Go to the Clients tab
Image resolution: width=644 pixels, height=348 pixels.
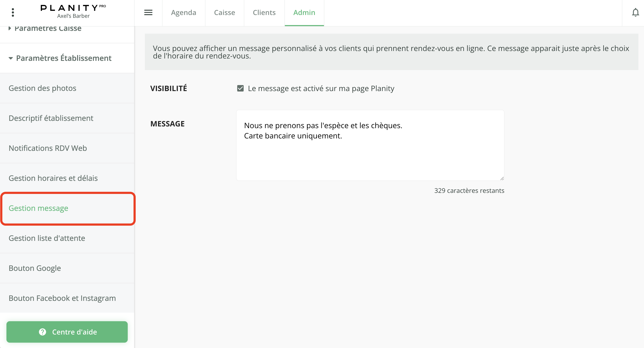(x=264, y=12)
